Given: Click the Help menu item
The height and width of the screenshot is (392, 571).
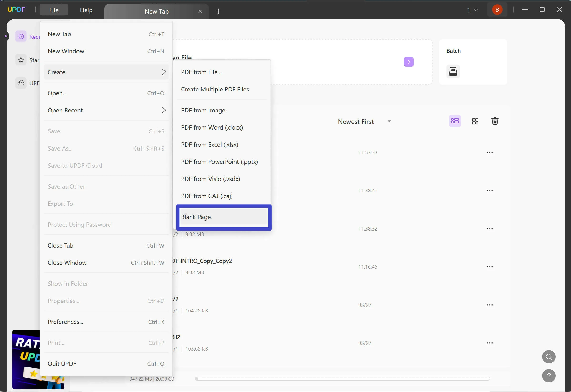Looking at the screenshot, I should coord(86,10).
